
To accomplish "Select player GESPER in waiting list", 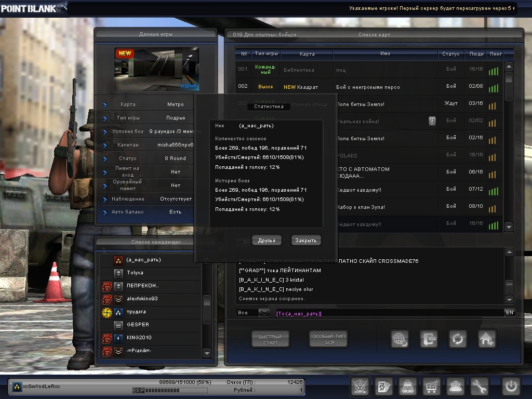I will coord(151,325).
